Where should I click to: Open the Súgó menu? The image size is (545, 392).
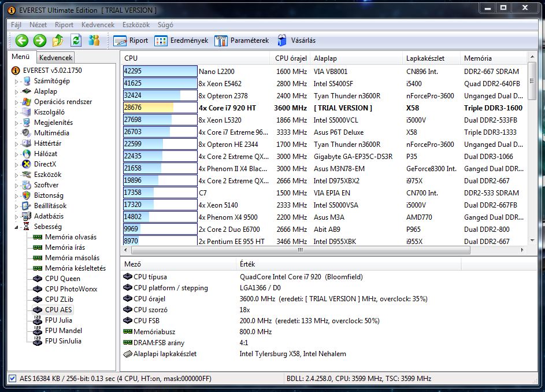coord(165,25)
